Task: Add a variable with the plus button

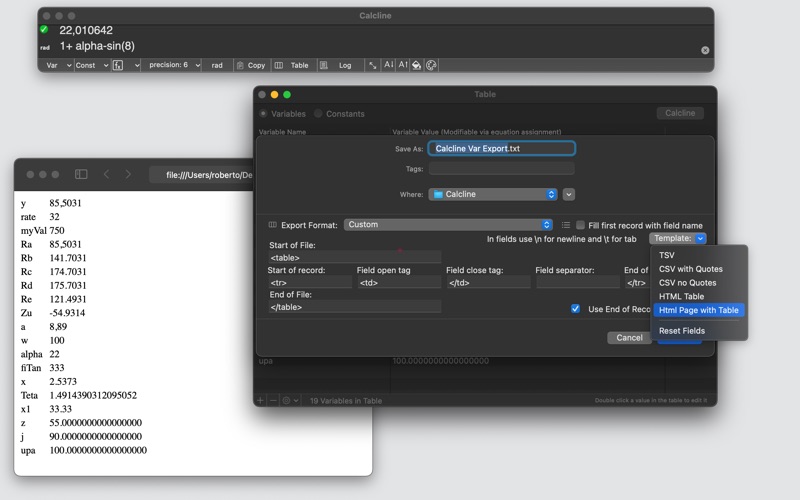Action: point(260,401)
